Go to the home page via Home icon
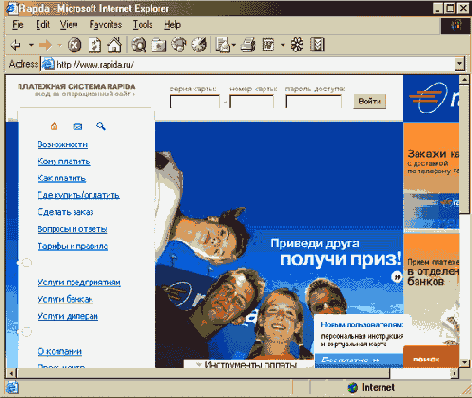Viewport: 472px width, 398px height. pos(114,45)
